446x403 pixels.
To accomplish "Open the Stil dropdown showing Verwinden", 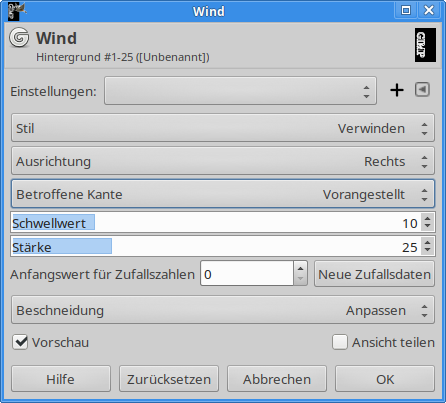I will (x=223, y=128).
